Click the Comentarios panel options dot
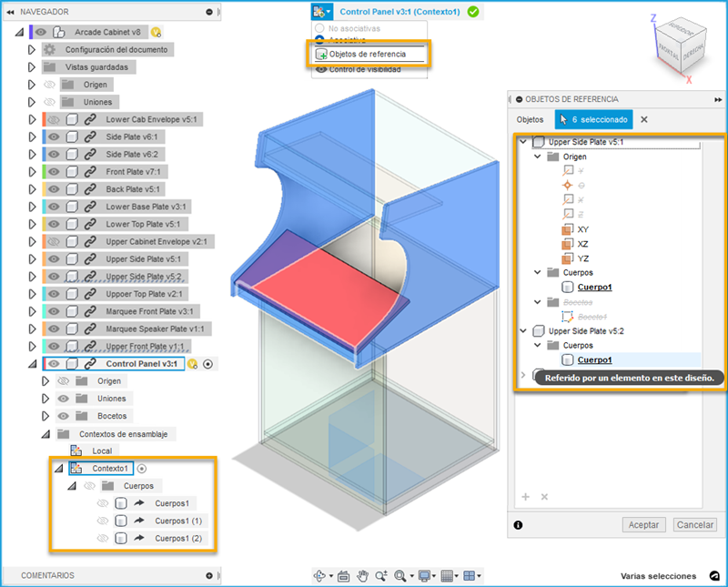 209,576
